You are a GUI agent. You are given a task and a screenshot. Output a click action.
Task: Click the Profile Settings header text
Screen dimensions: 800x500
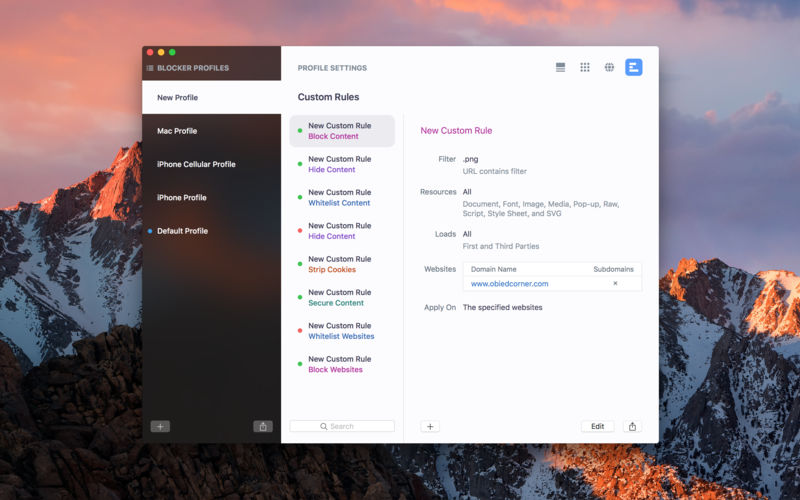[332, 68]
